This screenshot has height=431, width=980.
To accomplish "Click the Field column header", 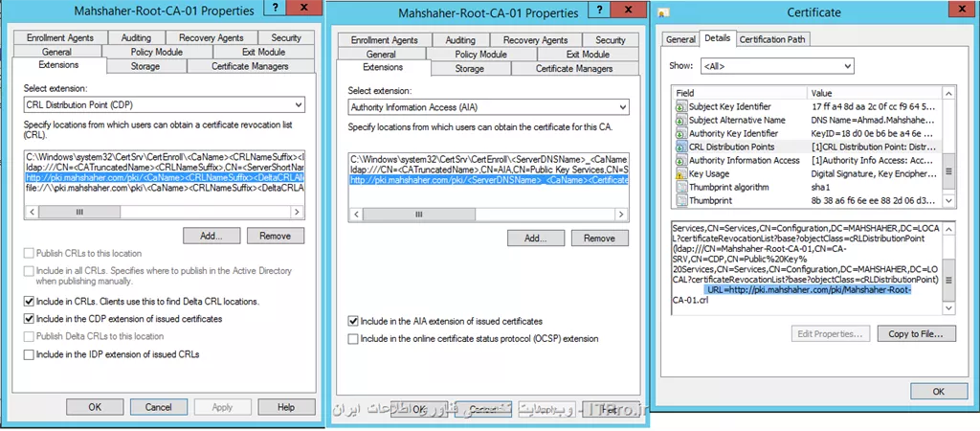I will (740, 93).
